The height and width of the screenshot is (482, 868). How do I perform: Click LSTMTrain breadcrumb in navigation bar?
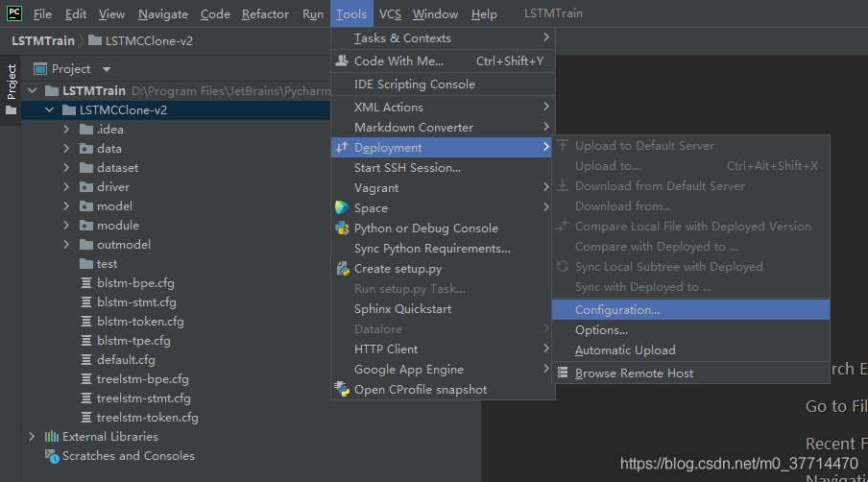click(44, 40)
